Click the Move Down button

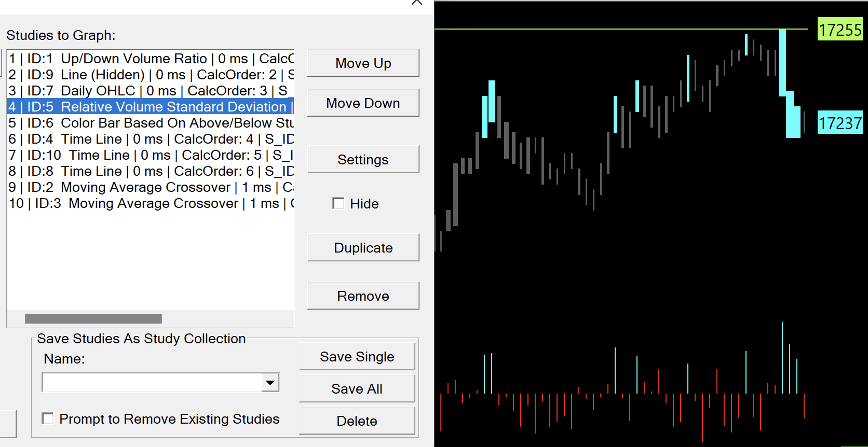coord(363,103)
